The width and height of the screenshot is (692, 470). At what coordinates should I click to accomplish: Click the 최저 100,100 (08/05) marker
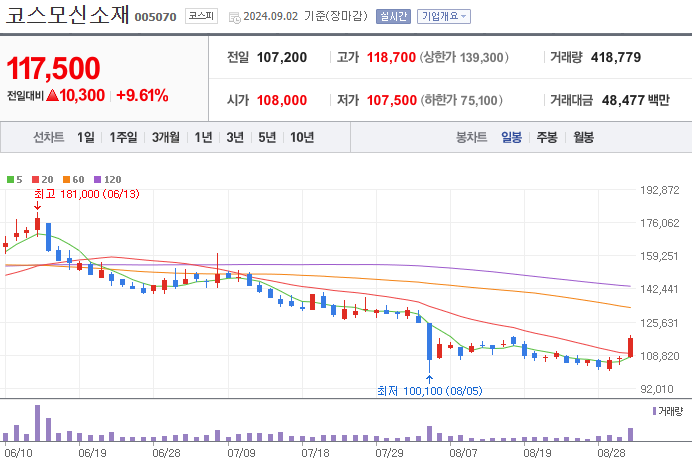pos(429,391)
